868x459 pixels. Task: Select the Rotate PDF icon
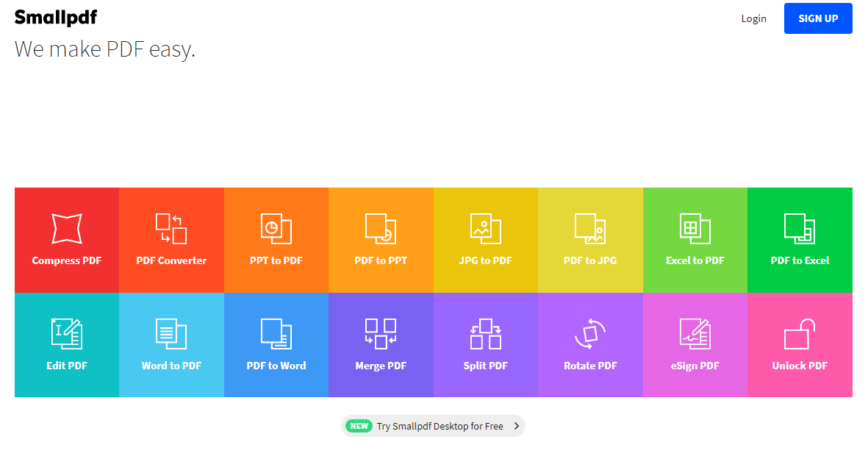[590, 334]
